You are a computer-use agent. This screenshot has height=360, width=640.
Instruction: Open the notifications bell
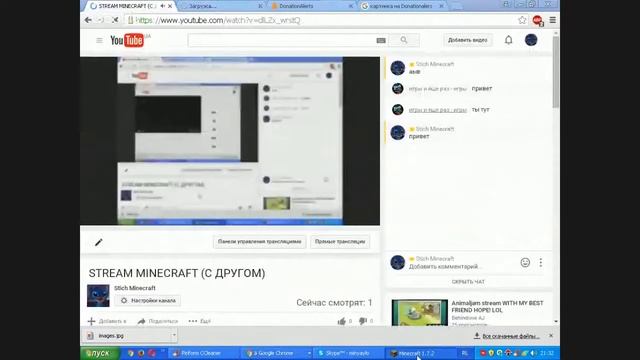pyautogui.click(x=508, y=40)
